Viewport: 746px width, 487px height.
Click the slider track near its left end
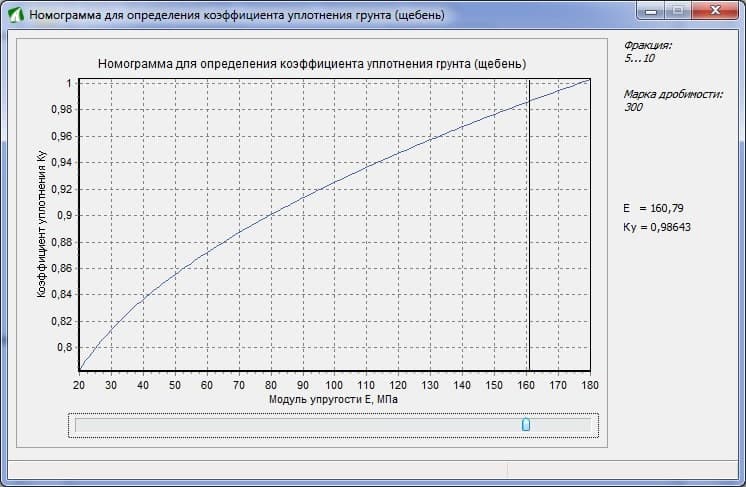click(95, 425)
